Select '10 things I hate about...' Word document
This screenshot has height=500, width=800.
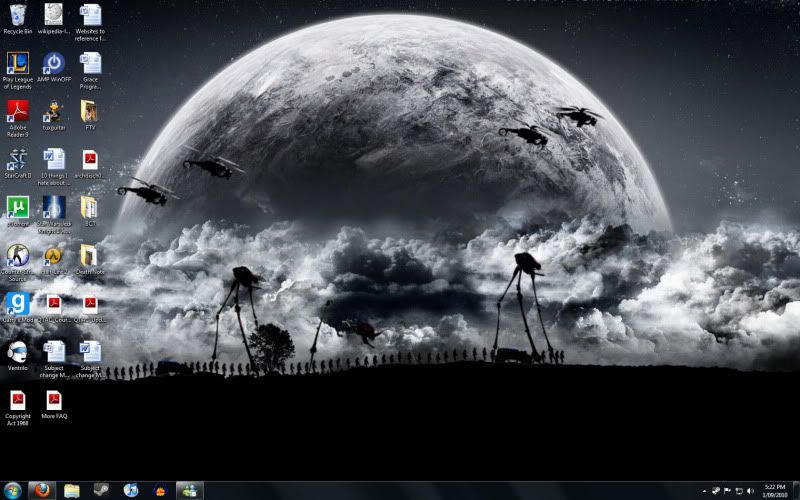[x=54, y=167]
